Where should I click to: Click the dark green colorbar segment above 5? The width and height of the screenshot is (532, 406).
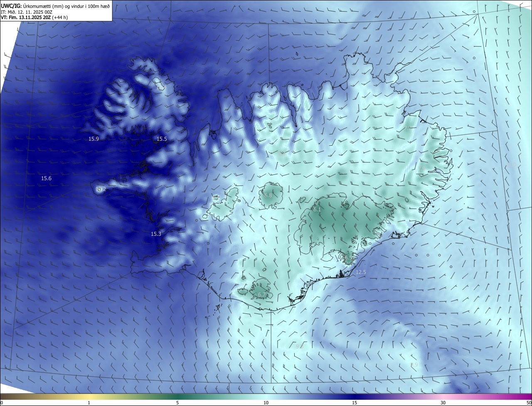click(x=177, y=396)
